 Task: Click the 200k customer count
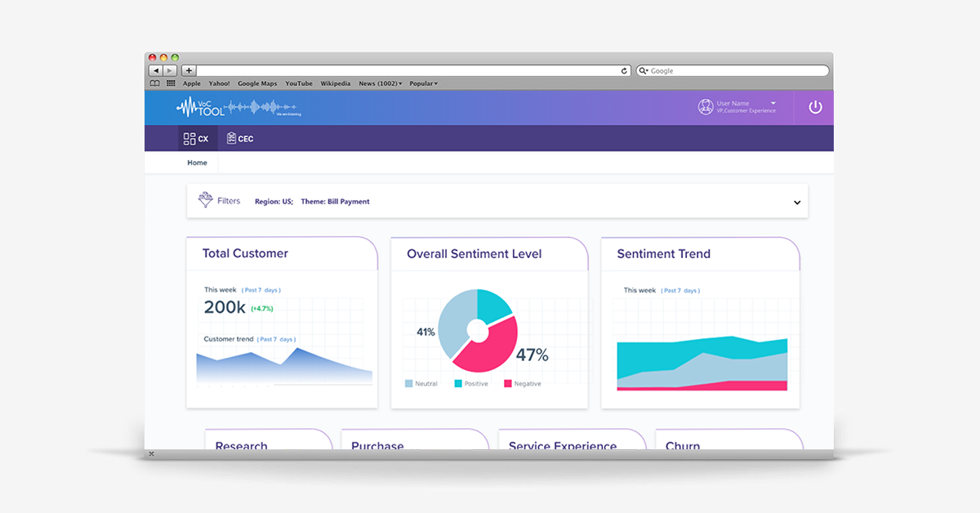point(225,307)
